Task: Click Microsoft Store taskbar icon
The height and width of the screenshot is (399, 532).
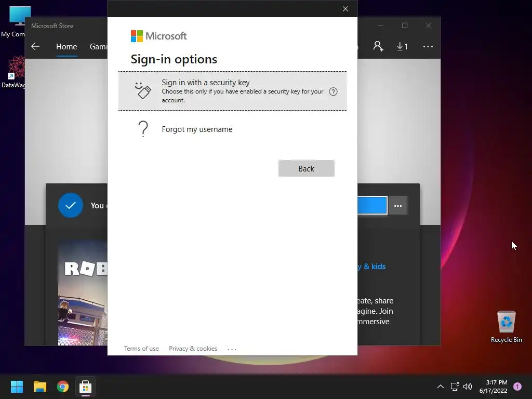Action: 86,387
